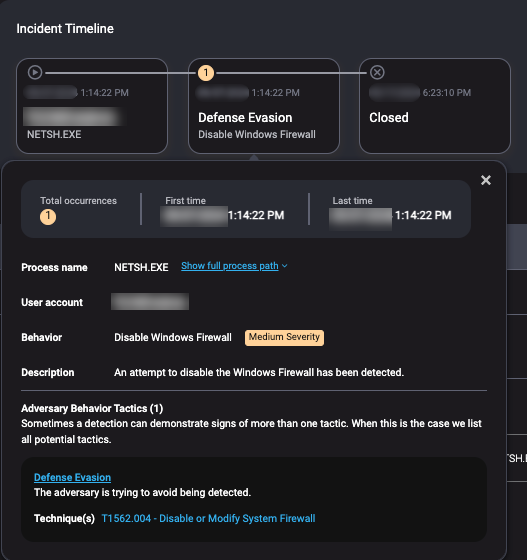Click 'Disable Windows Firewall' subtitle in card

(x=257, y=135)
